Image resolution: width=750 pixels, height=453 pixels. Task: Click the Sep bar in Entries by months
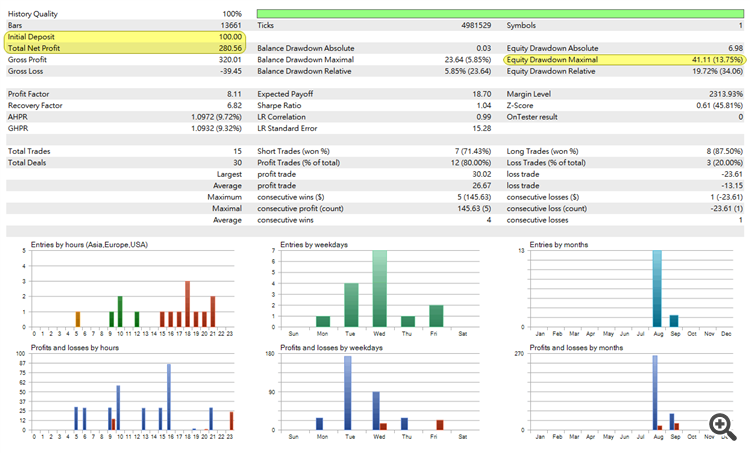click(674, 321)
